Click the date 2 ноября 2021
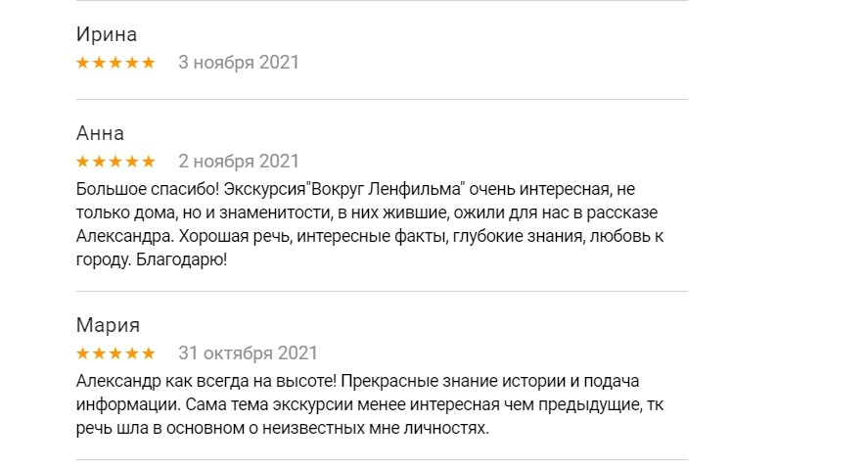The image size is (868, 469). pyautogui.click(x=239, y=161)
